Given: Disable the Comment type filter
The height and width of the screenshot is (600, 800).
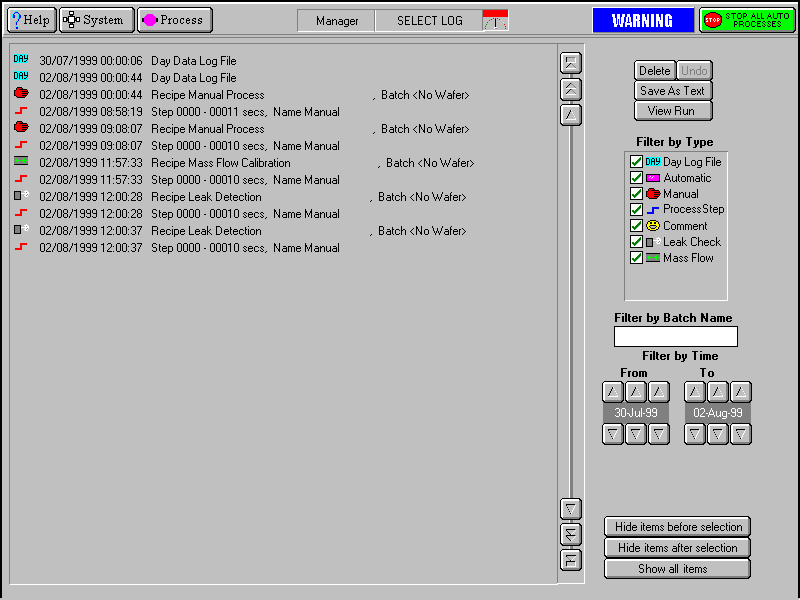Looking at the screenshot, I should pos(636,226).
